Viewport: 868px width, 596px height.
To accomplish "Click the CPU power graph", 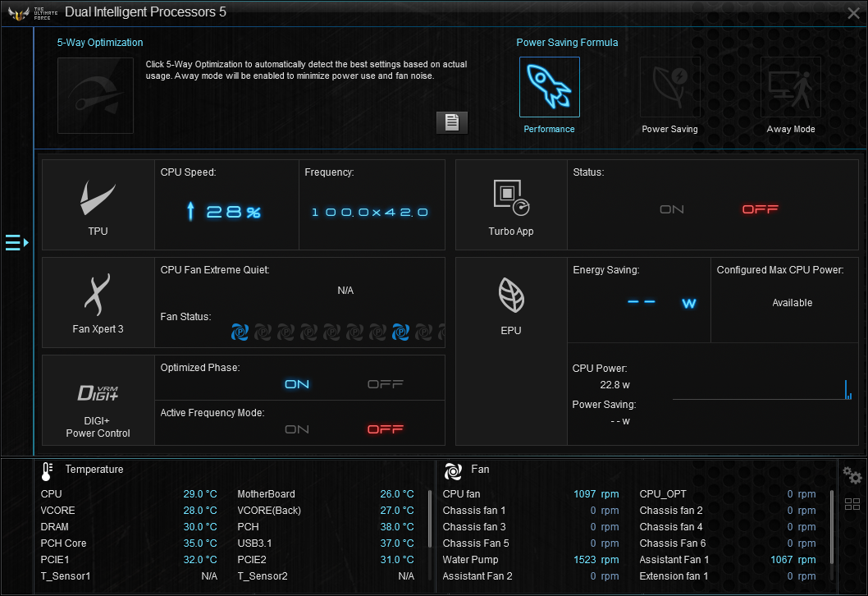I will point(762,389).
